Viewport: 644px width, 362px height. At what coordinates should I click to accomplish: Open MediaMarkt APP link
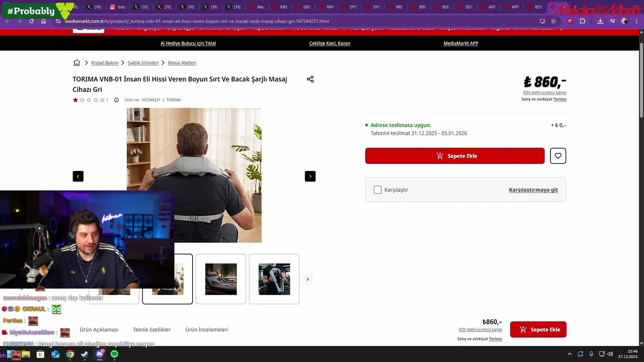461,43
